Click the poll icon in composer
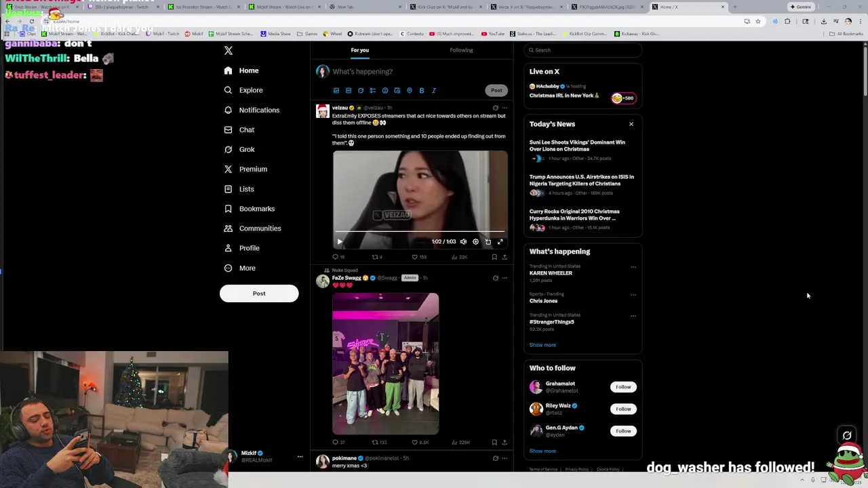 pos(373,91)
